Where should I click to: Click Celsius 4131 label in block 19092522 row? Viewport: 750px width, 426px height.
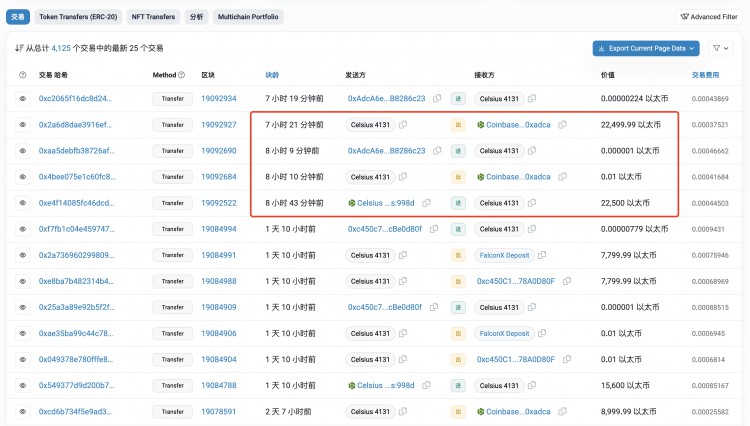[499, 203]
